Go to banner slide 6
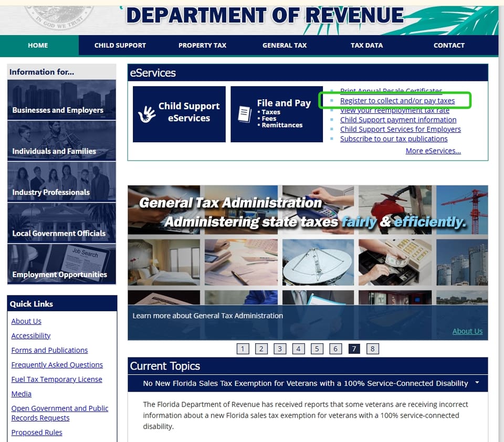The height and width of the screenshot is (442, 504). click(335, 349)
